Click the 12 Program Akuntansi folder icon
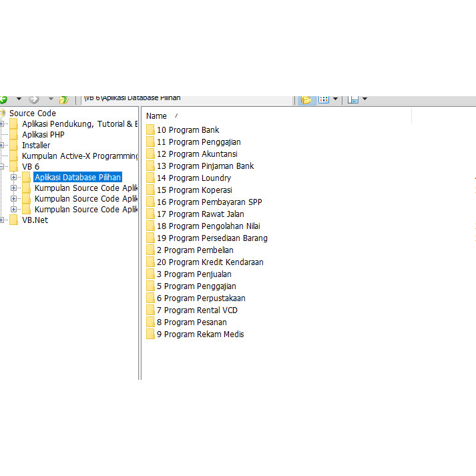476x476 pixels. click(x=150, y=154)
